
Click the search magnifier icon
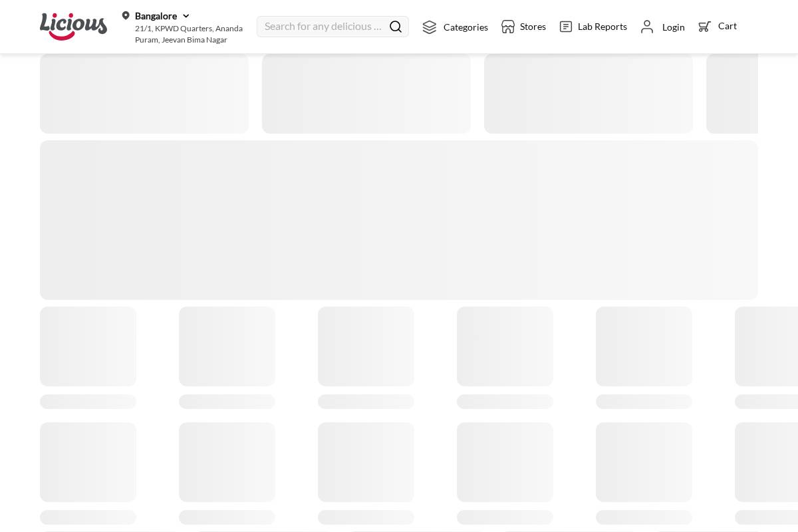395,26
